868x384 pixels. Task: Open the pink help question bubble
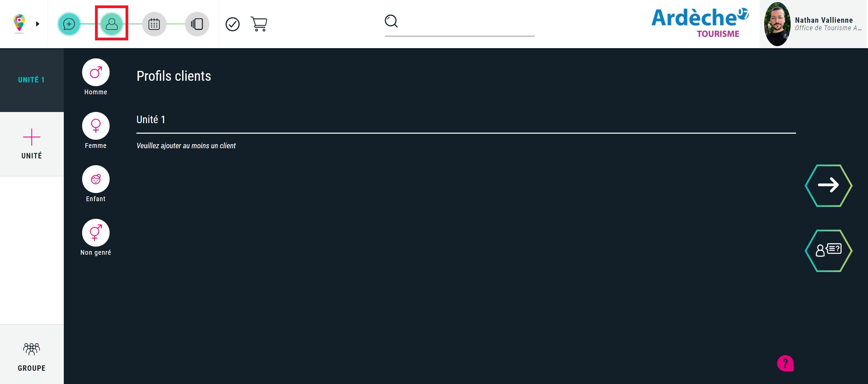point(785,363)
